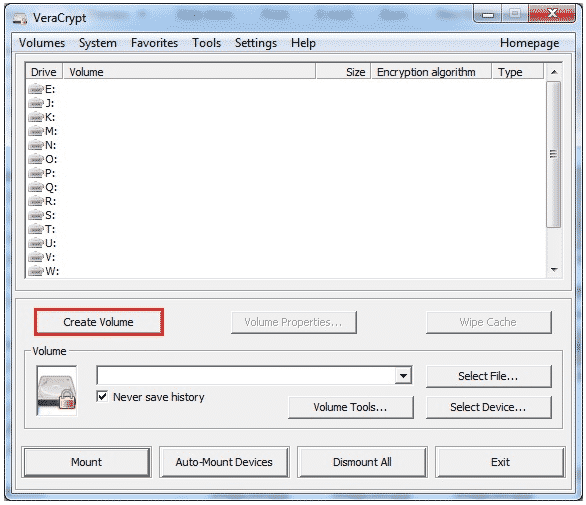The width and height of the screenshot is (586, 505).
Task: Click Auto-Mount Devices button
Action: (224, 462)
